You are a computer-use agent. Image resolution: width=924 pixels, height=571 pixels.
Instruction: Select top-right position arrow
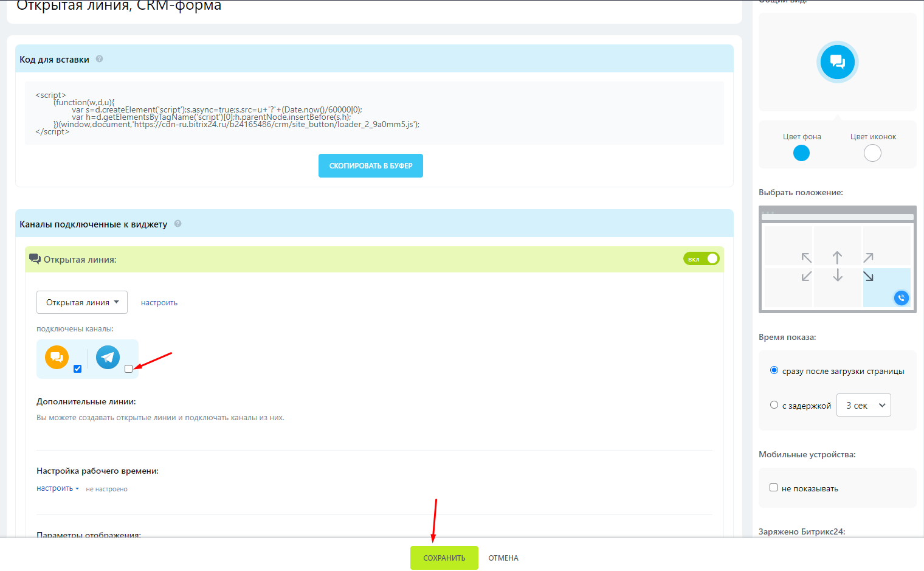868,258
